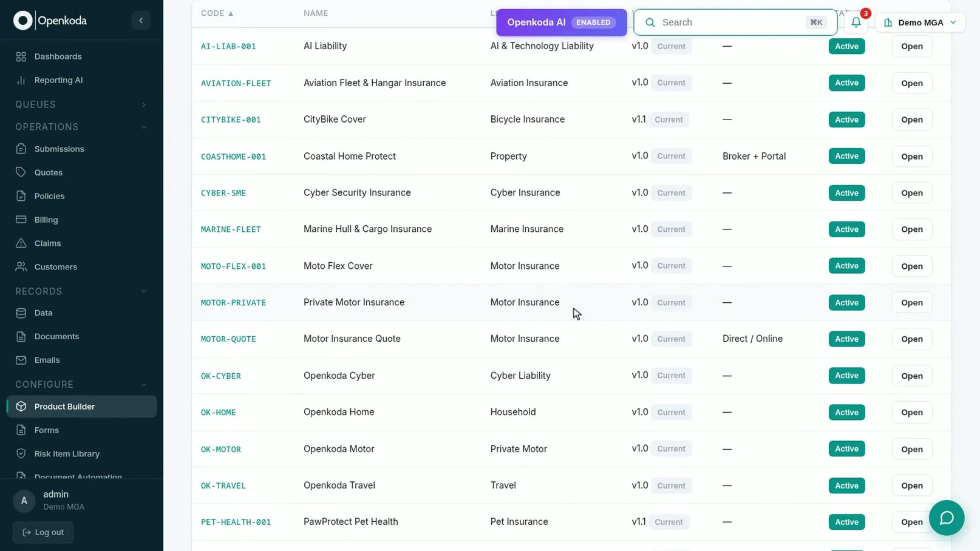Click the search magnifier icon
980x551 pixels.
[650, 22]
